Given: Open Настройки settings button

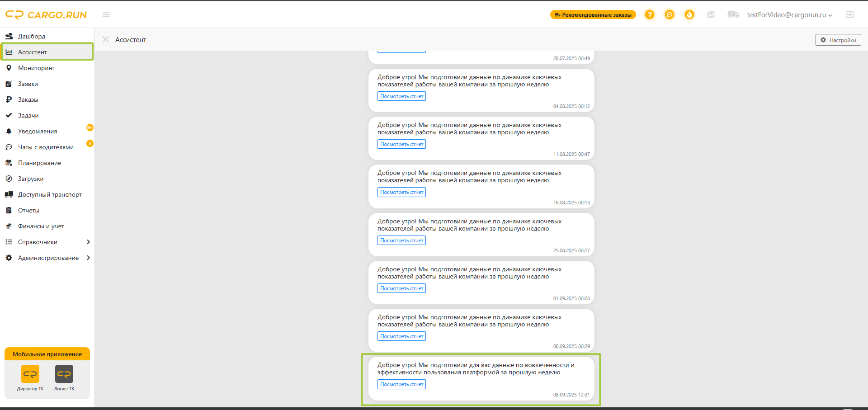Looking at the screenshot, I should 838,40.
